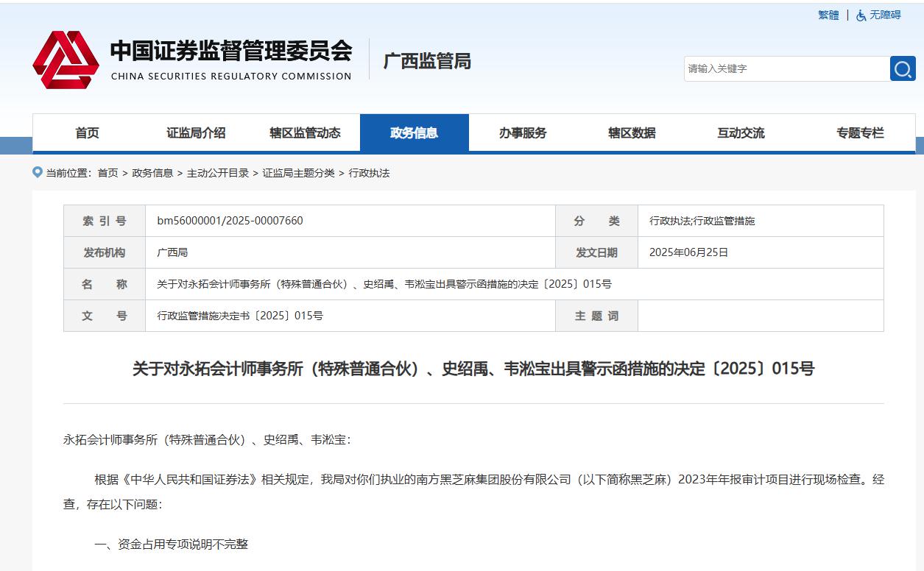Image resolution: width=924 pixels, height=571 pixels.
Task: Open the 证监局介绍 navigation tab
Action: 196,133
